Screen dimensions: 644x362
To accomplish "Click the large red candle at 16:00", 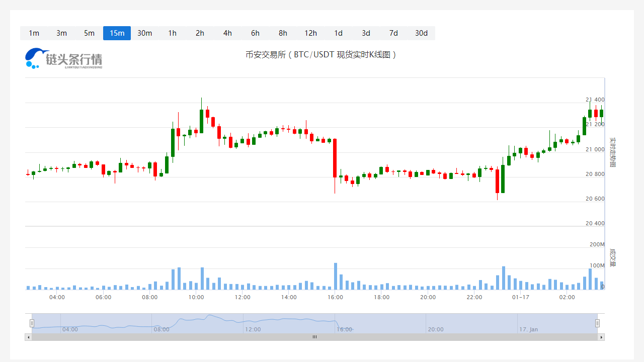I will 335,158.
